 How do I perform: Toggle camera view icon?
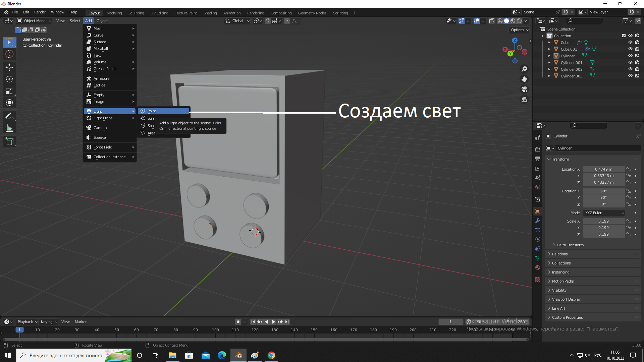[524, 89]
